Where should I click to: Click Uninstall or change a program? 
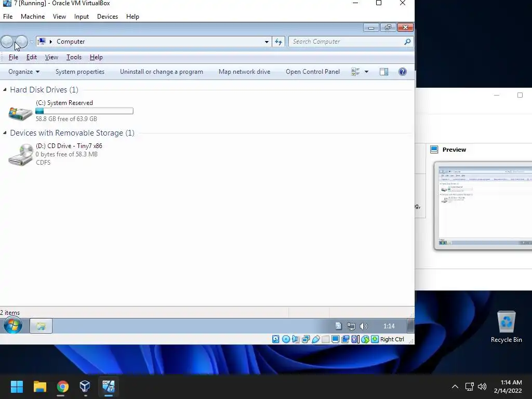(162, 72)
